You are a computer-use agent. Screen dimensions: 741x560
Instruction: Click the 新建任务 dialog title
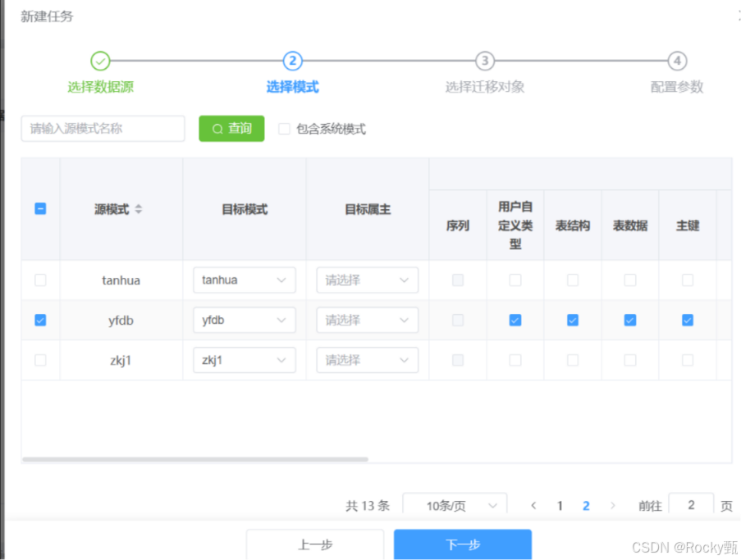point(47,16)
